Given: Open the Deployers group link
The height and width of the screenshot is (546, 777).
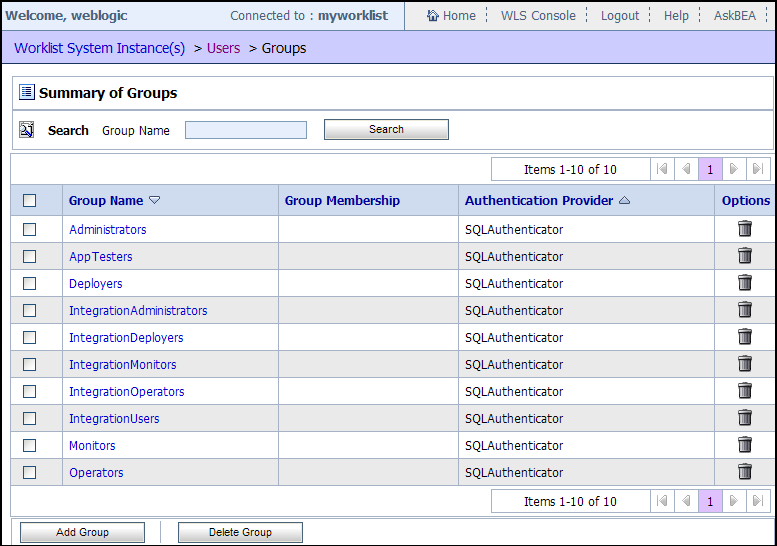Looking at the screenshot, I should pos(96,283).
